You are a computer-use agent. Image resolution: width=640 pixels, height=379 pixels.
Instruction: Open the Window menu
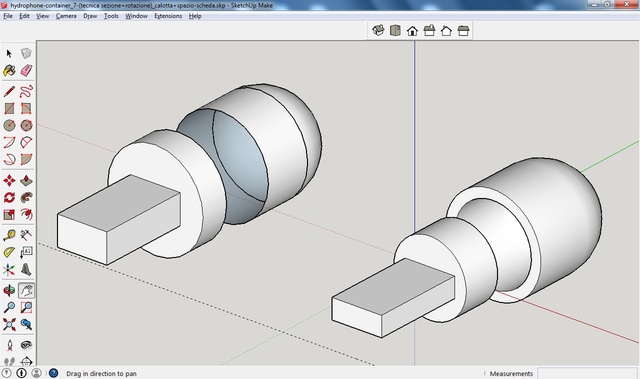pyautogui.click(x=136, y=16)
